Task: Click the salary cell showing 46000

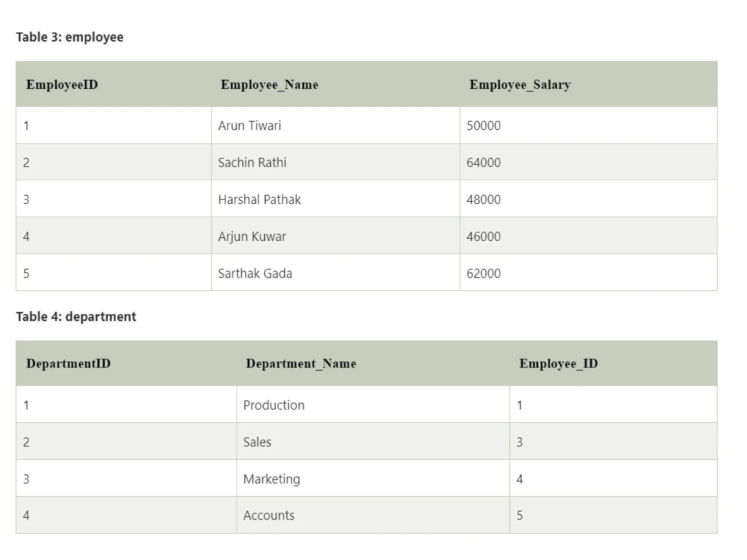Action: pos(483,237)
